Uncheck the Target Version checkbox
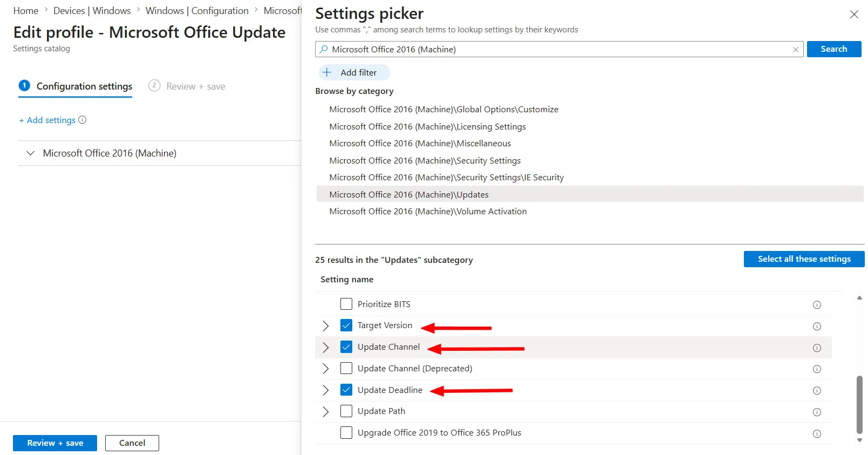868x455 pixels. pyautogui.click(x=346, y=325)
